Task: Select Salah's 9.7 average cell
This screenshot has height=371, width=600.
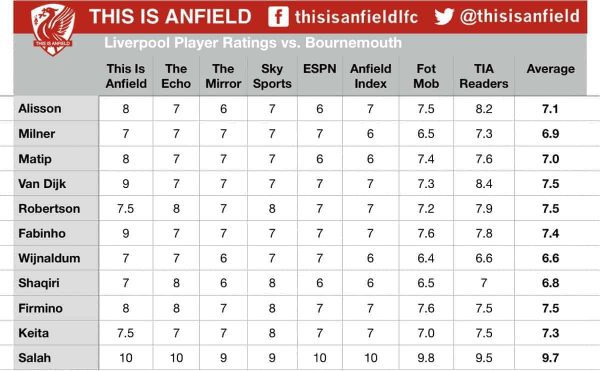Action: point(551,358)
